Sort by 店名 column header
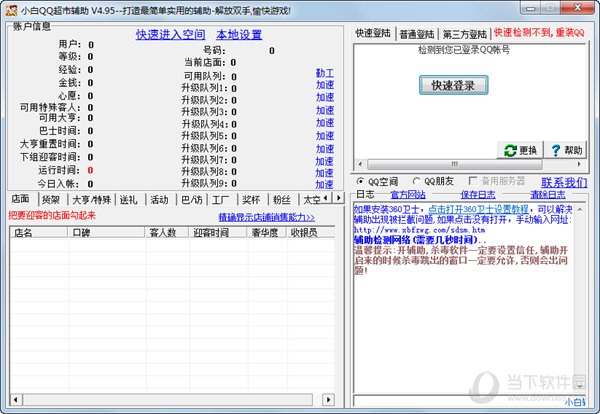The image size is (600, 414). tap(39, 232)
